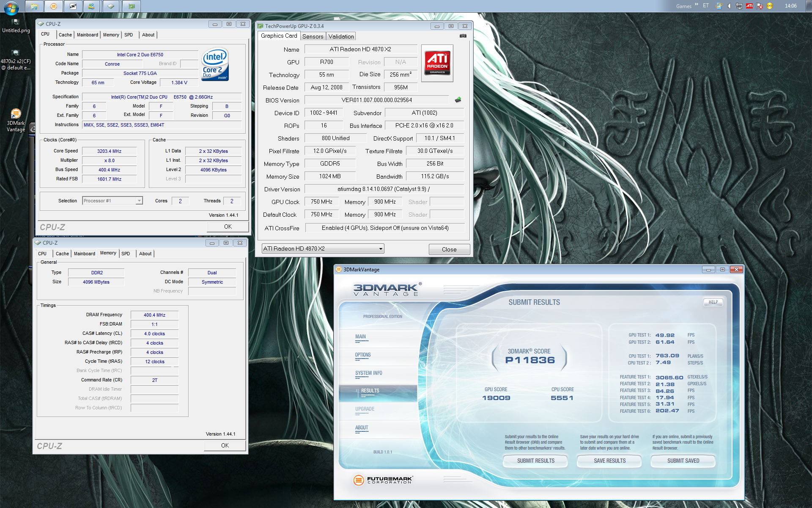
Task: Open the Sensors tab in GPU-Z
Action: pos(313,36)
